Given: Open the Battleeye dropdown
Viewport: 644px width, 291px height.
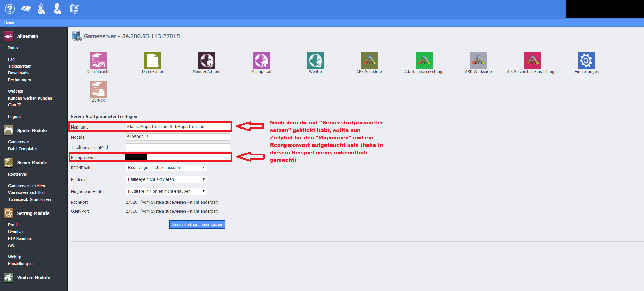Looking at the screenshot, I should [166, 179].
